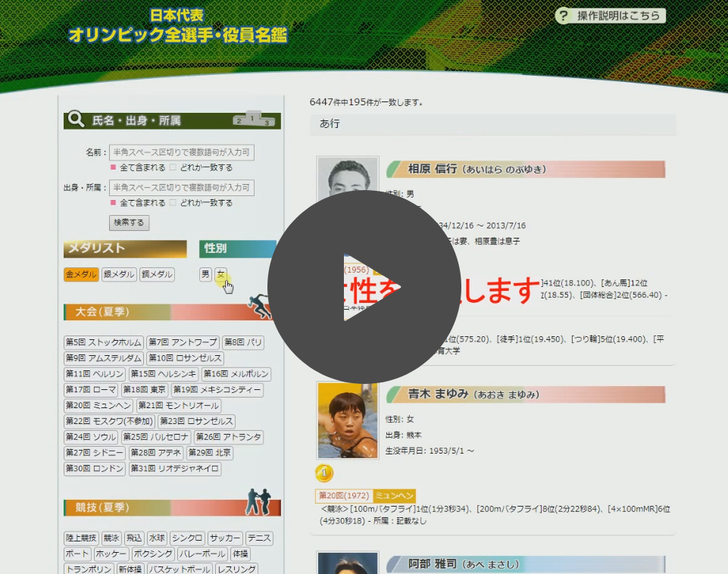Filter by 競泳 sport
728x574 pixels.
(111, 538)
